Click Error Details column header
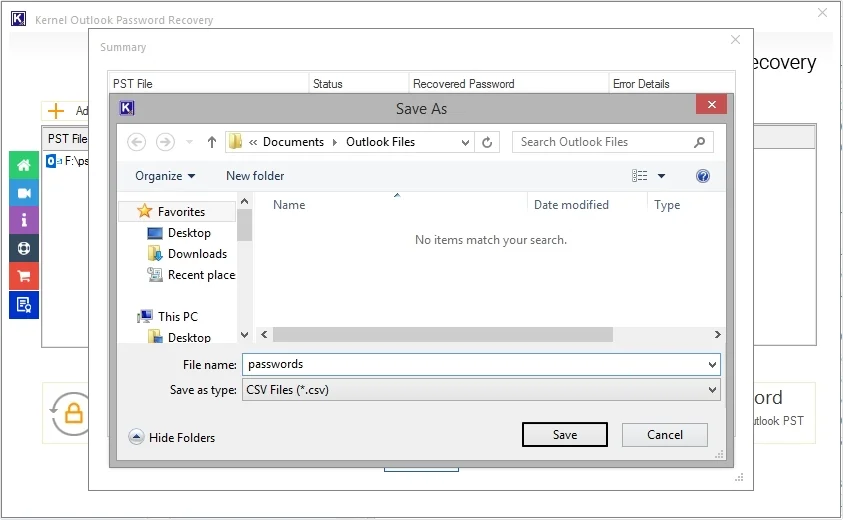The width and height of the screenshot is (843, 520). click(x=672, y=84)
